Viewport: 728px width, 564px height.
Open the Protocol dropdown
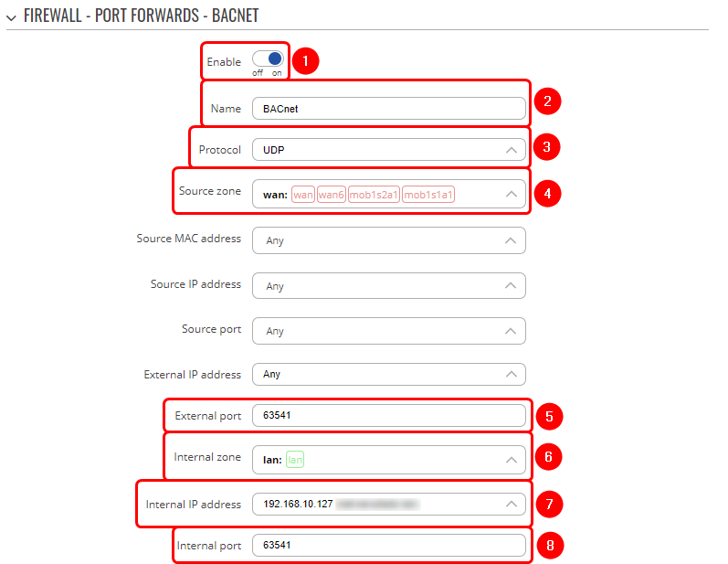[388, 150]
